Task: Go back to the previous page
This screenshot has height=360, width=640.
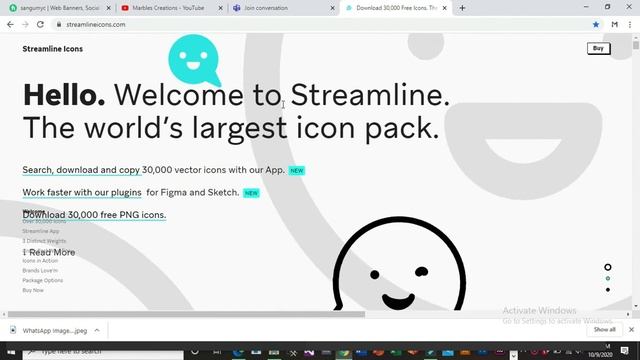Action: [x=10, y=24]
